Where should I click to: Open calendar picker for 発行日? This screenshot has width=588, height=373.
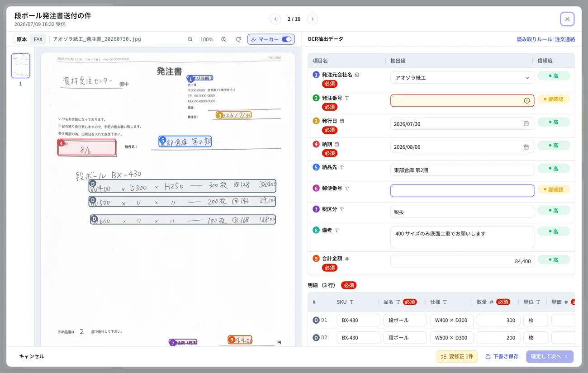tap(526, 124)
